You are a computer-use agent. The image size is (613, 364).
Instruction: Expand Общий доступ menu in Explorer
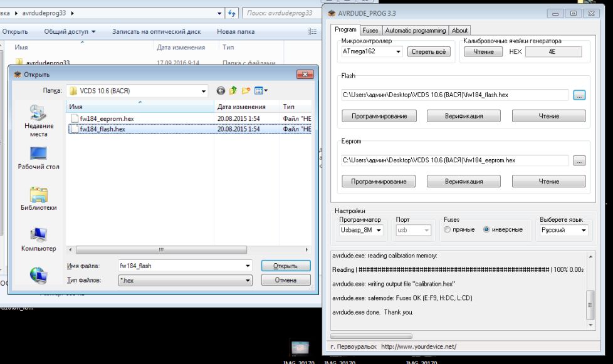[x=70, y=31]
